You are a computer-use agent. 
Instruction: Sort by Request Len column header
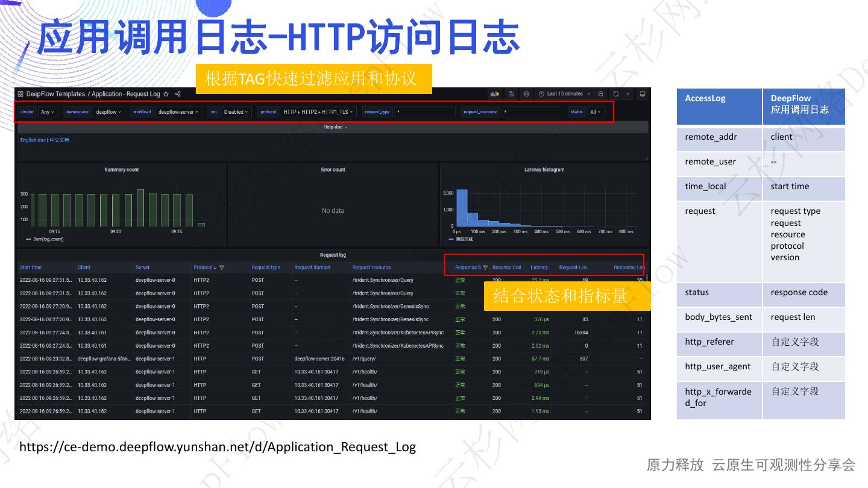[573, 267]
